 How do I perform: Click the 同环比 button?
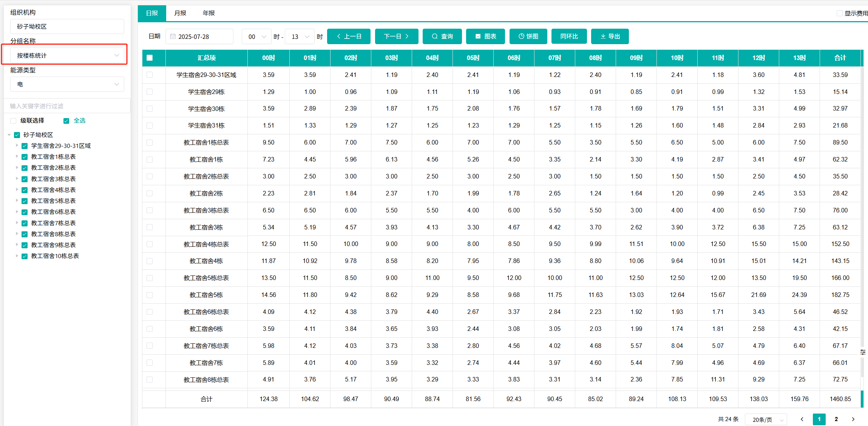[x=569, y=36]
